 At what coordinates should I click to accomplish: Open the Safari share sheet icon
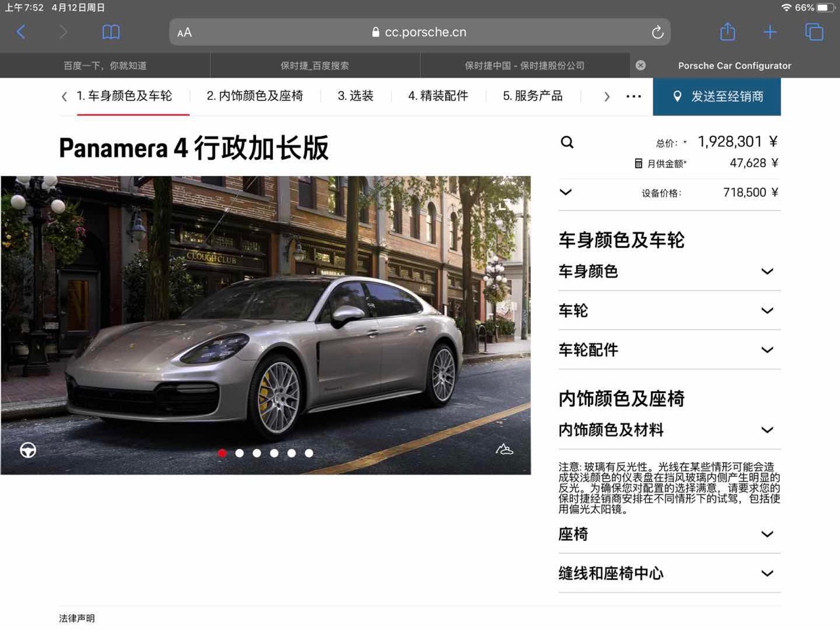727,31
